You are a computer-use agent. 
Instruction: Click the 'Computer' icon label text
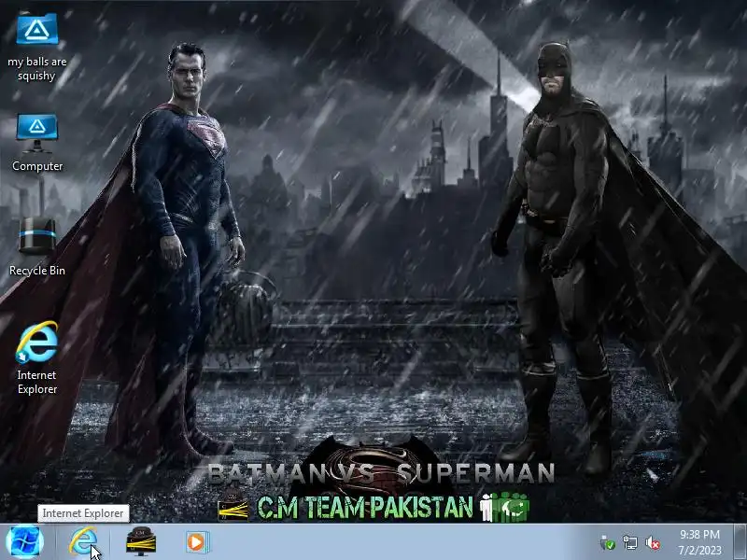[x=37, y=166]
